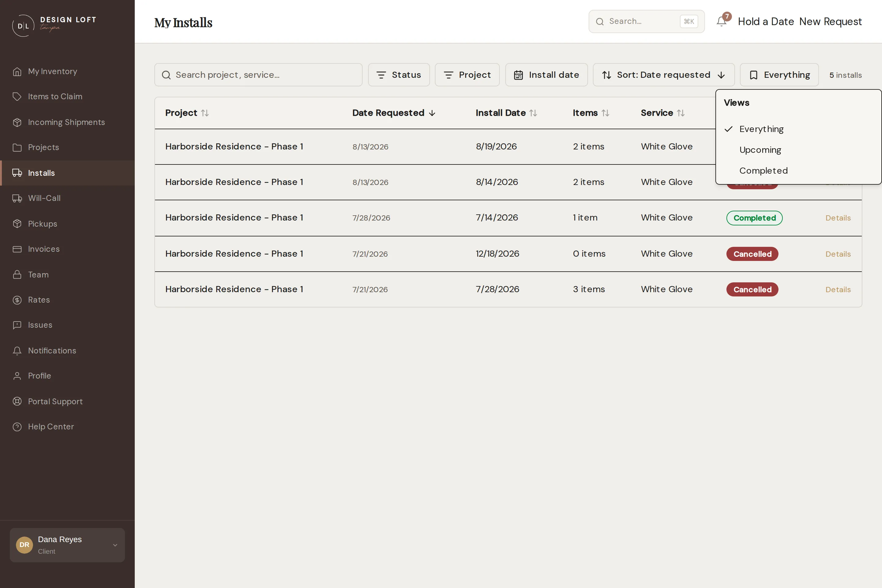Image resolution: width=882 pixels, height=588 pixels.
Task: Click the Team lock icon
Action: (17, 274)
